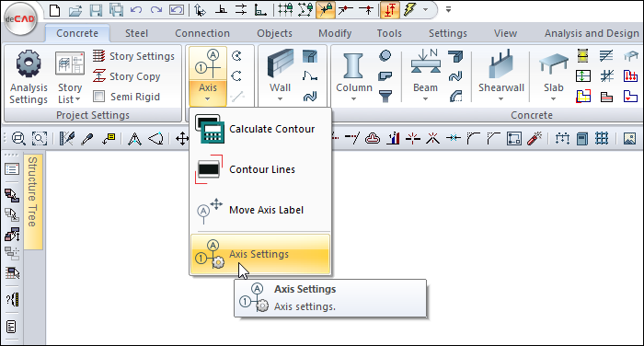
Task: Click the select arrow tool icon
Action: click(200, 10)
